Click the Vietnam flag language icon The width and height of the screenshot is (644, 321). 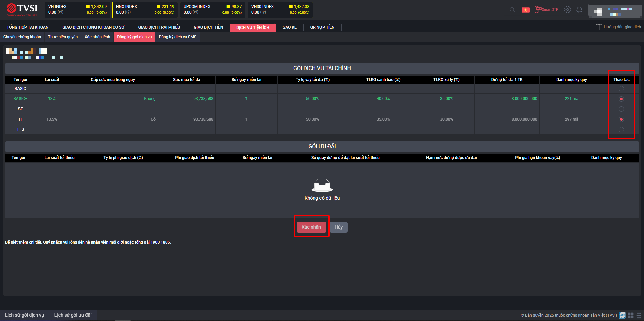click(x=525, y=10)
